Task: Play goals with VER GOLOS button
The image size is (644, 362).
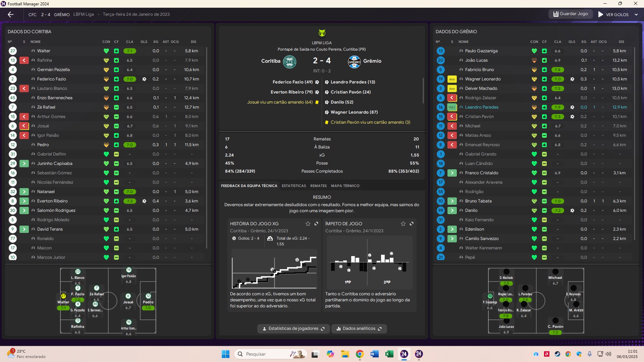Action: pyautogui.click(x=613, y=14)
